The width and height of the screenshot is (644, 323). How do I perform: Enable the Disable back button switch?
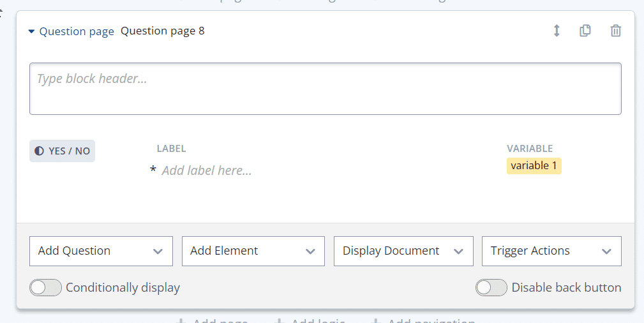[491, 288]
